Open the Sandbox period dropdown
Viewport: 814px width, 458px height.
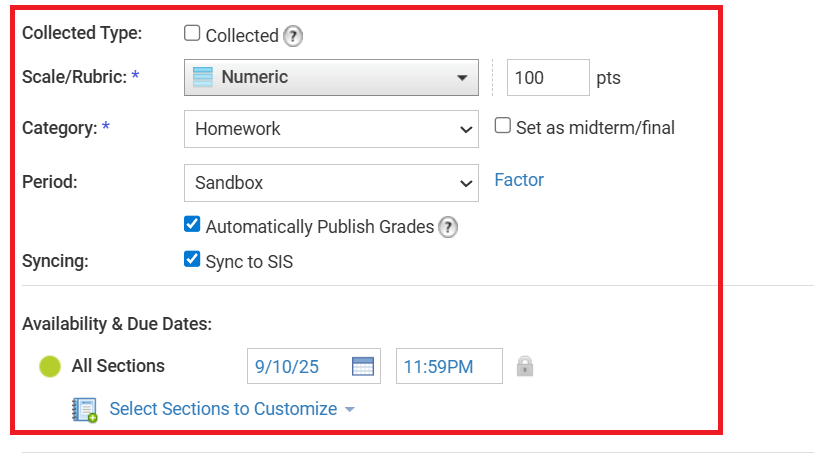331,183
